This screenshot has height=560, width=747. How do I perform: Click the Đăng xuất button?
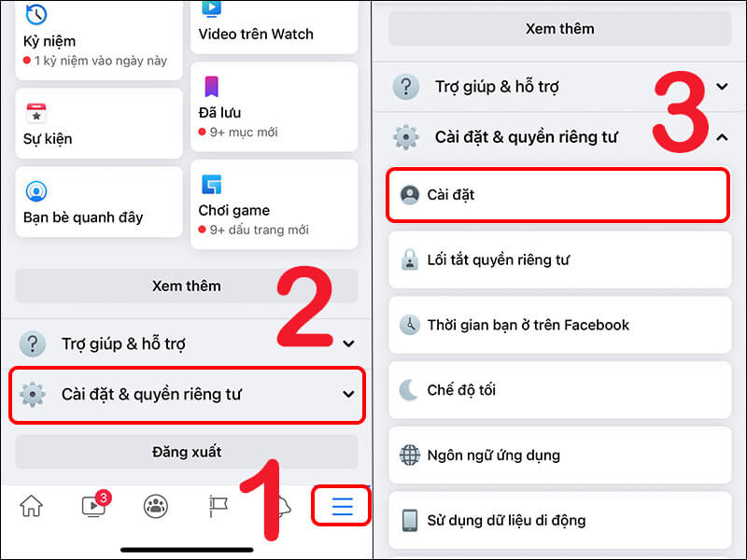tap(187, 452)
